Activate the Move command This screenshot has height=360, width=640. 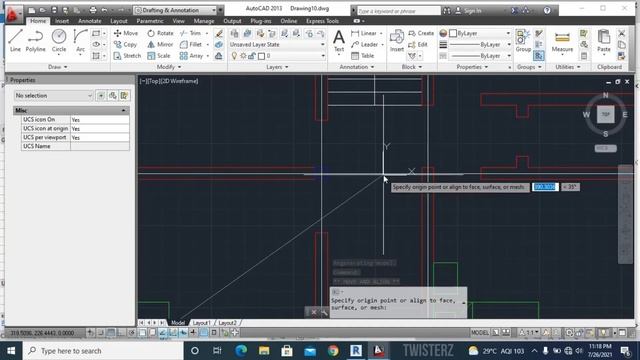click(126, 33)
